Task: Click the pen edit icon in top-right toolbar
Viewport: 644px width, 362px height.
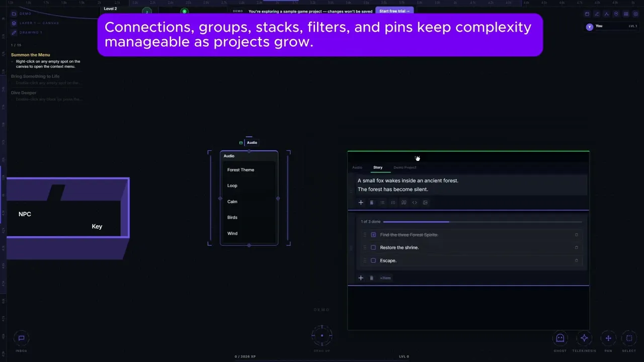Action: [597, 14]
